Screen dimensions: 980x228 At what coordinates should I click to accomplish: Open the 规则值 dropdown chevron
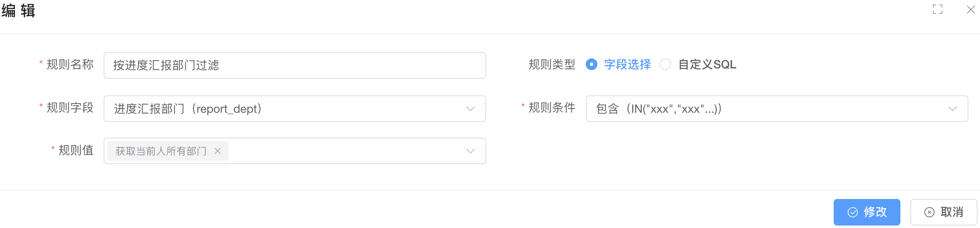470,151
